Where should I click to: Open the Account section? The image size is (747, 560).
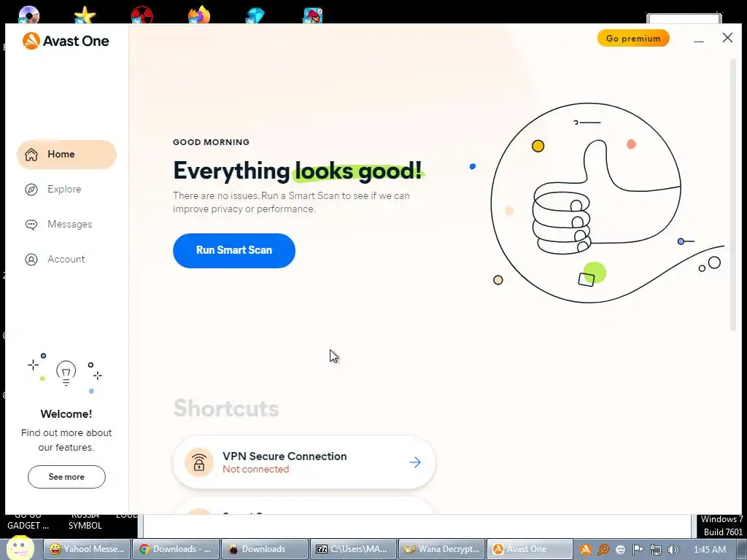55,259
